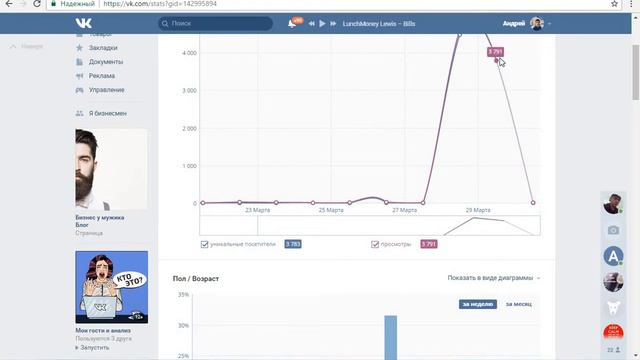Open Закладки in the sidebar
This screenshot has width=640, height=360.
pyautogui.click(x=103, y=48)
